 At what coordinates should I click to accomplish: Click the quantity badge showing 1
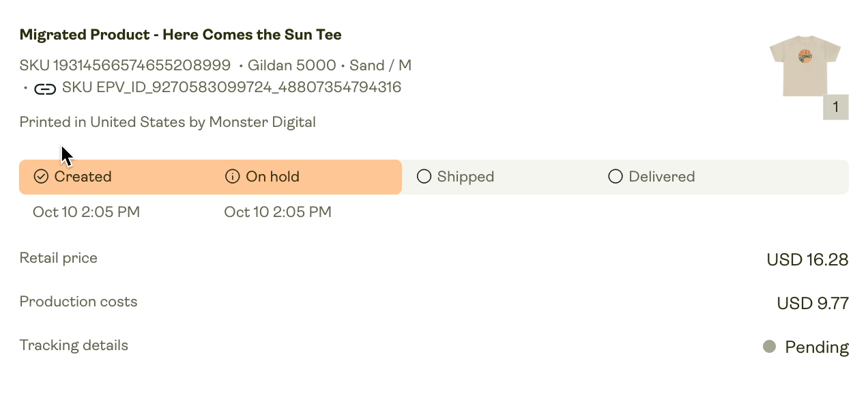(x=836, y=107)
